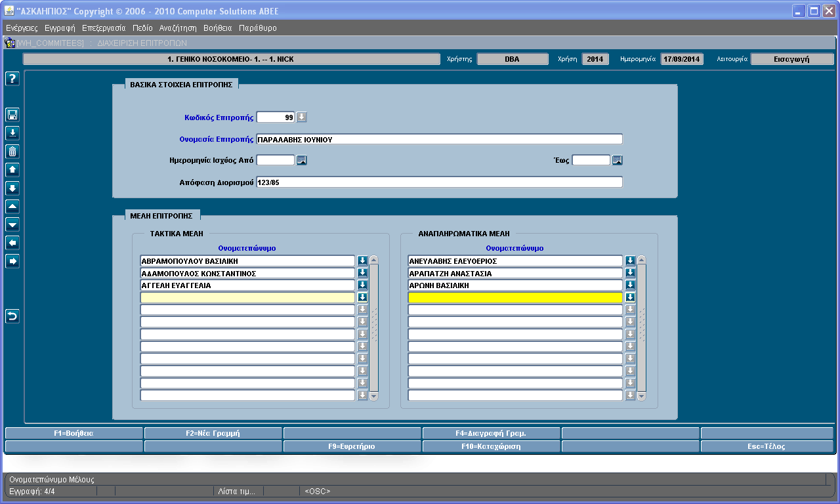This screenshot has height=504, width=840.
Task: Click the trash can delete icon
Action: pos(12,152)
